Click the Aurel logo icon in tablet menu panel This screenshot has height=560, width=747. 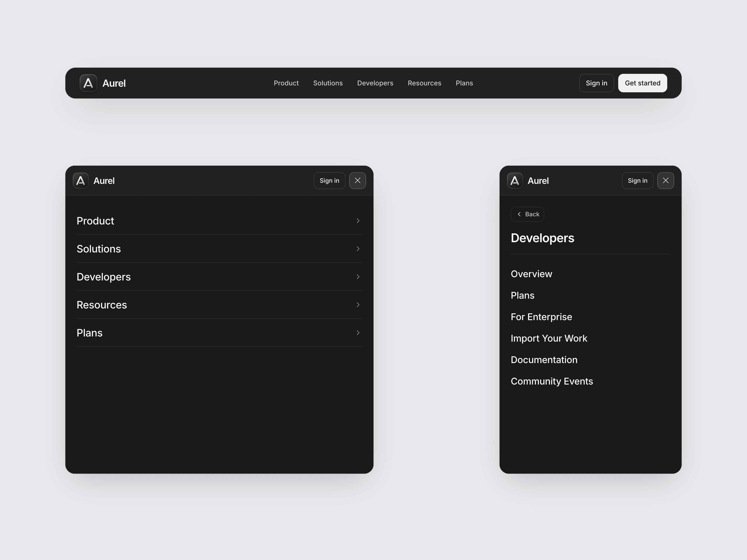click(81, 181)
